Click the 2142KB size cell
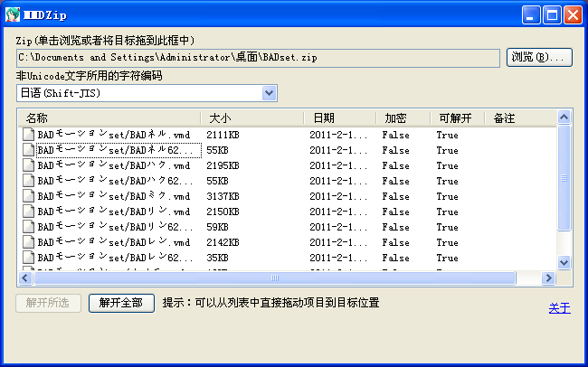588x367 pixels. [x=223, y=242]
